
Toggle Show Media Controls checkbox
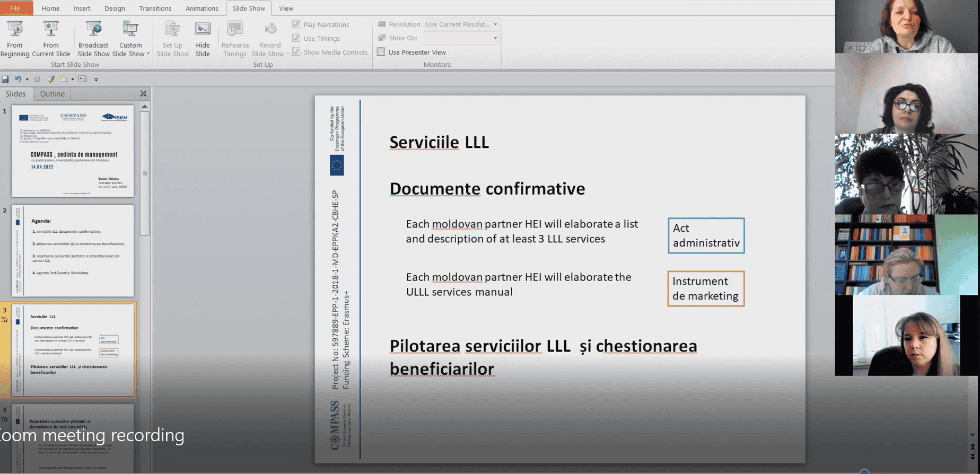[296, 52]
